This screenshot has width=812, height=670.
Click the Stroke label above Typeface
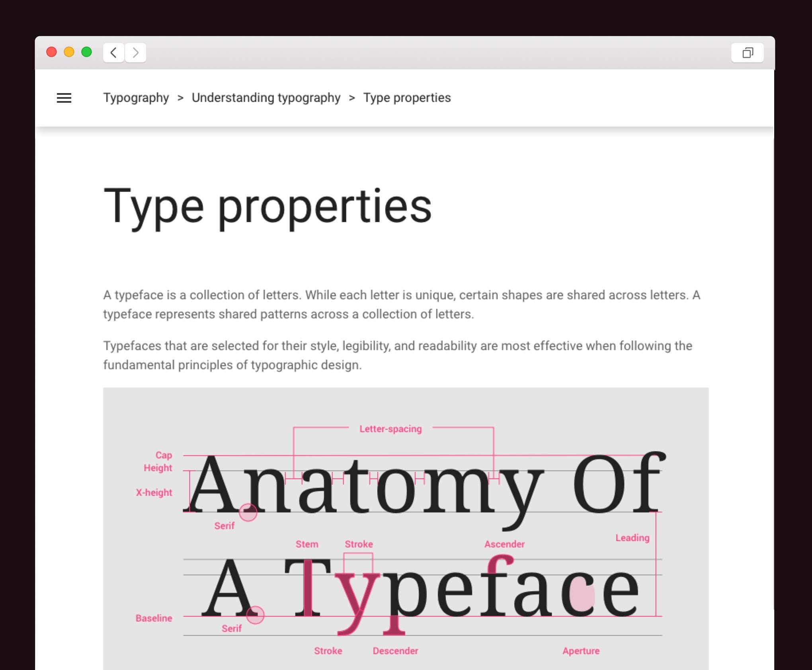click(359, 544)
